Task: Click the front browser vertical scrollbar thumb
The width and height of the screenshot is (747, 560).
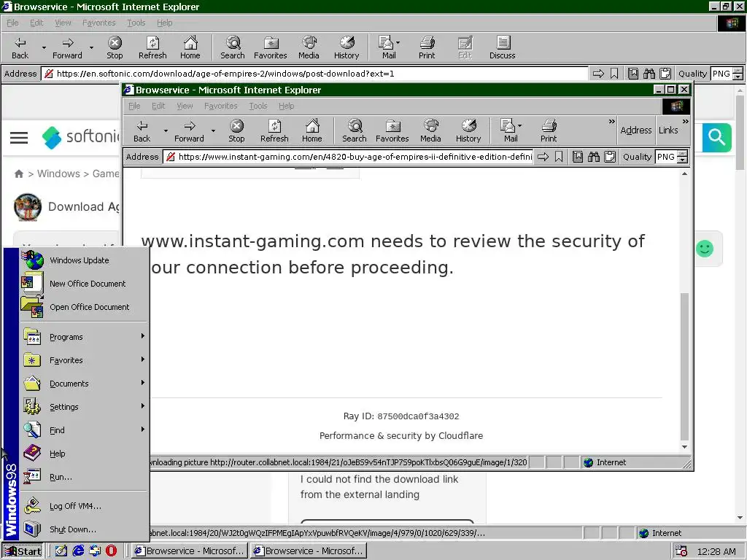Action: pyautogui.click(x=684, y=367)
